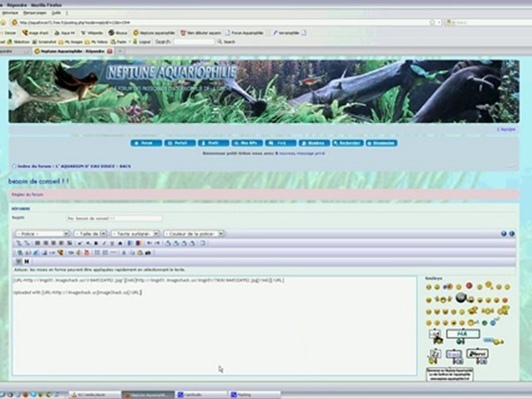
Task: Click the italic formatting icon
Action: pos(104,243)
